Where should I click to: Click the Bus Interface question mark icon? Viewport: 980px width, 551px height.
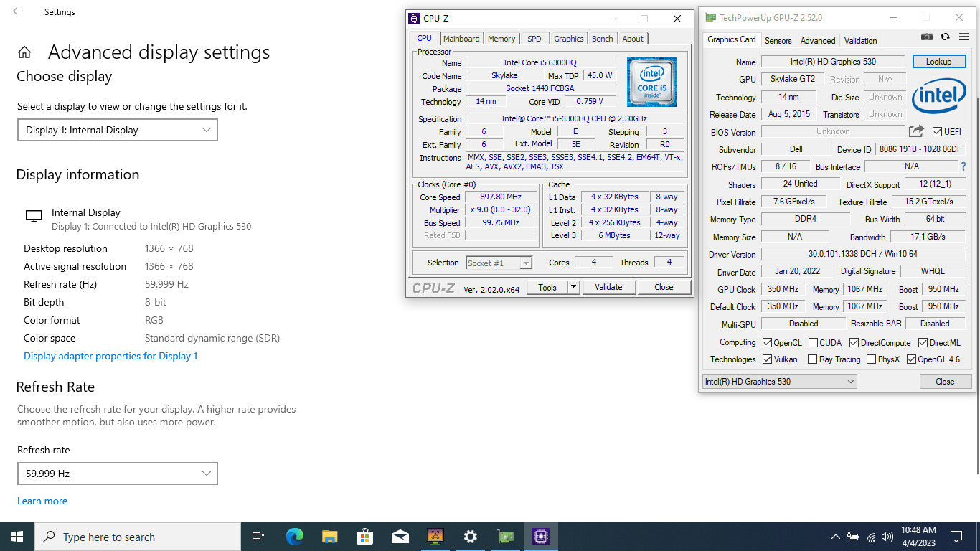point(963,166)
